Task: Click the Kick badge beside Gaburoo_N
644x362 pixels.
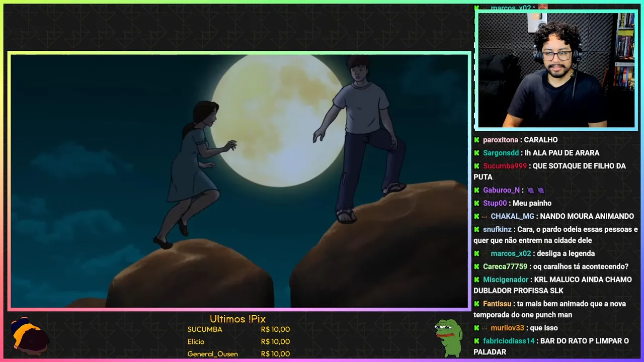Action: click(x=476, y=190)
